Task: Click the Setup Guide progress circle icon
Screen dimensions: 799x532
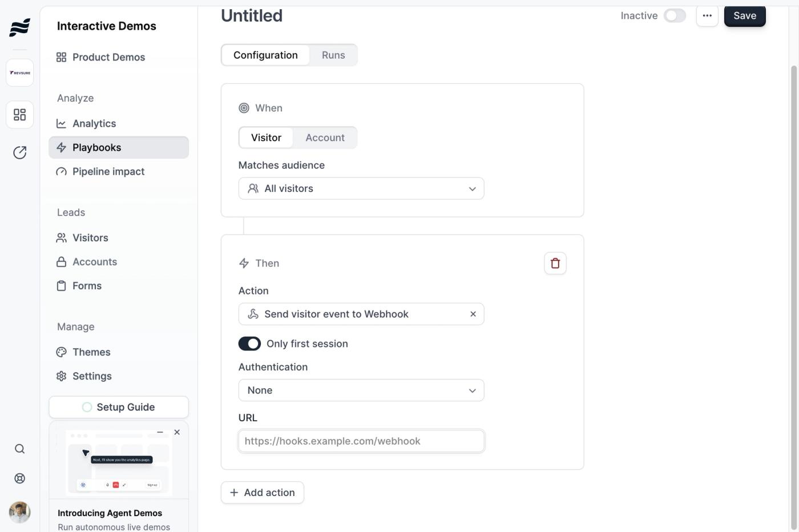Action: click(87, 407)
